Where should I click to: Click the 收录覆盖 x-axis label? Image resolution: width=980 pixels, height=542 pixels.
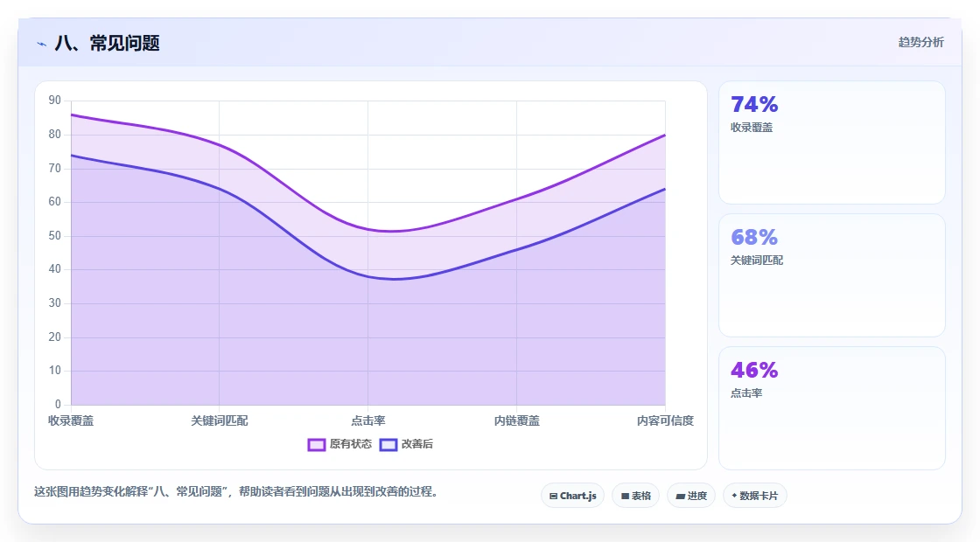71,420
